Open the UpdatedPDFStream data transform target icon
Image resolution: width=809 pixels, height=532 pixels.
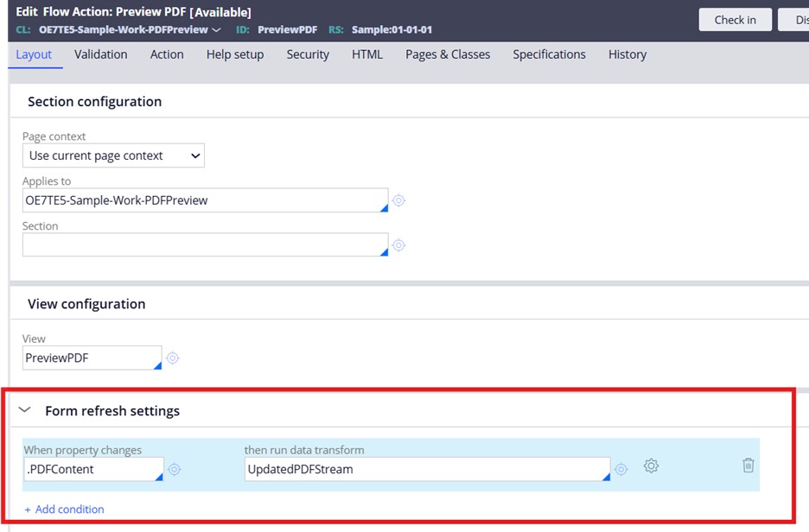(x=621, y=468)
